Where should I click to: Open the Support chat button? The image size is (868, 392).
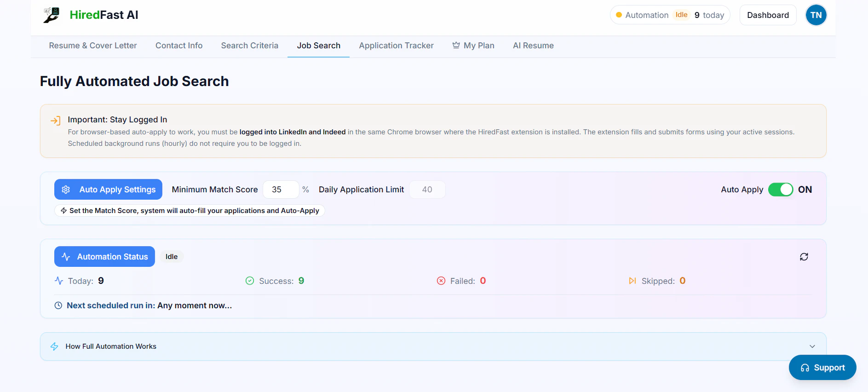pos(822,368)
